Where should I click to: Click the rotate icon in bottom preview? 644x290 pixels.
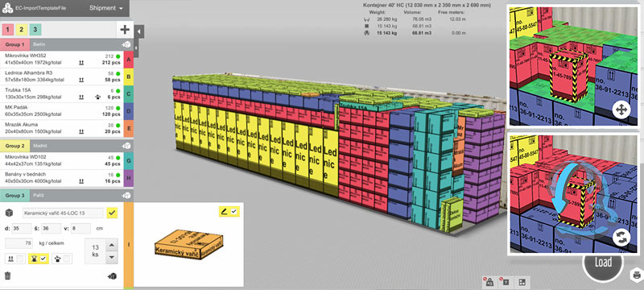621,238
